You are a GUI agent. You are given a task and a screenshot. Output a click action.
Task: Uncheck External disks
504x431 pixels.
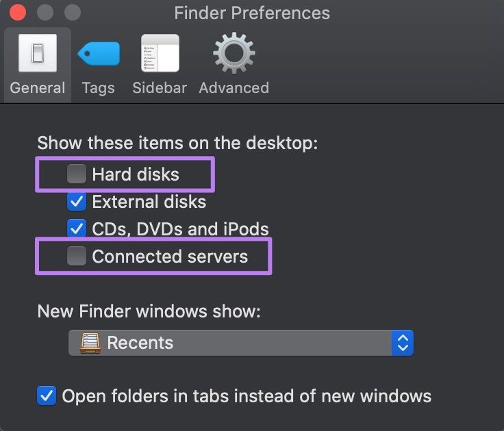tap(77, 201)
